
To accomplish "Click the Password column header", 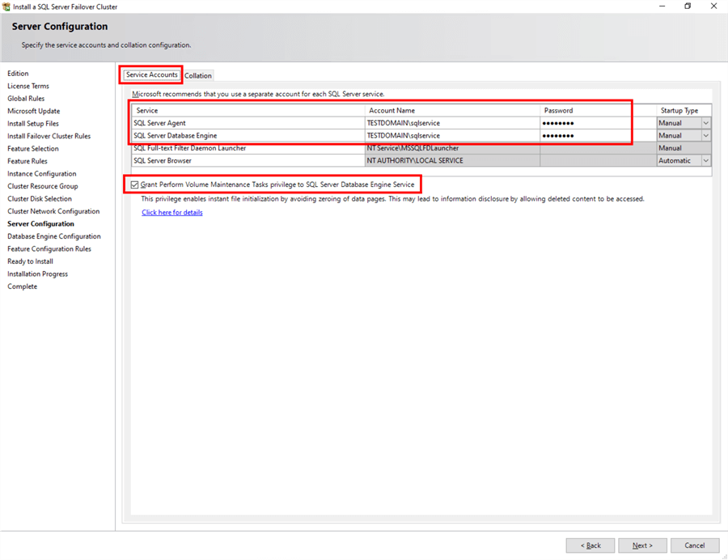I will pos(598,111).
